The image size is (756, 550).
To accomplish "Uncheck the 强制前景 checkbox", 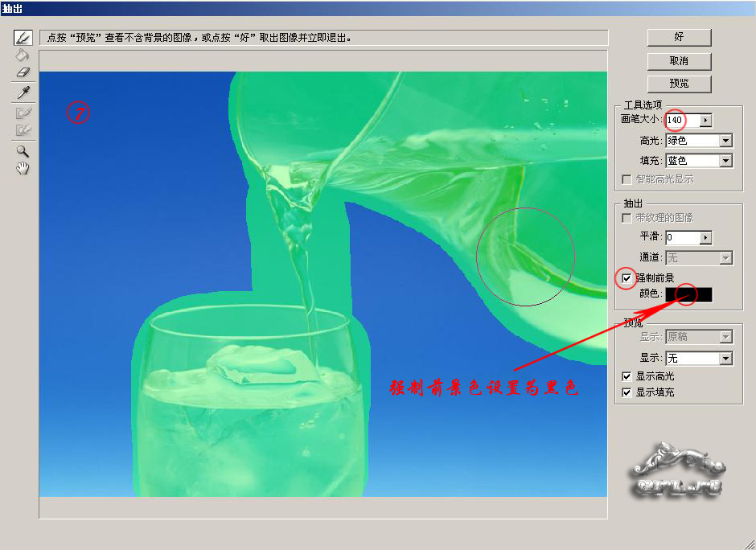I will pyautogui.click(x=627, y=278).
